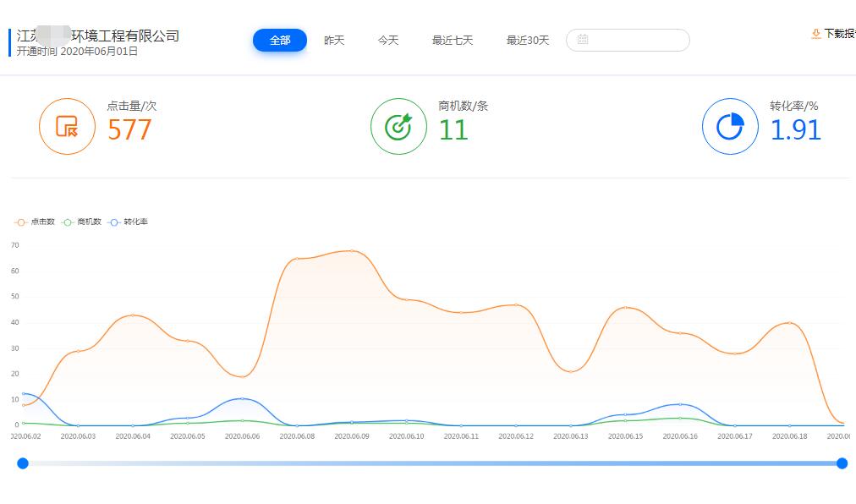
Task: Click the green target leads icon
Action: pos(398,127)
